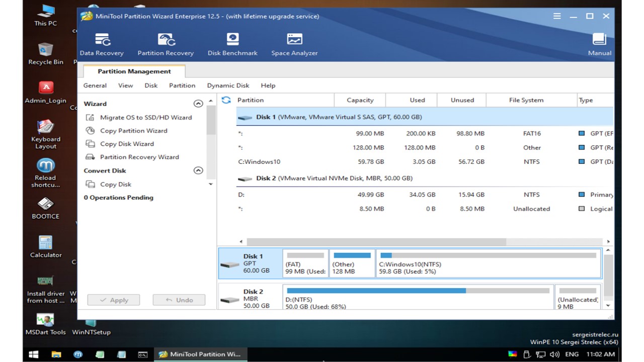Click MiniTool Partition Wizard taskbar button
This screenshot has height=362, width=644.
point(200,354)
